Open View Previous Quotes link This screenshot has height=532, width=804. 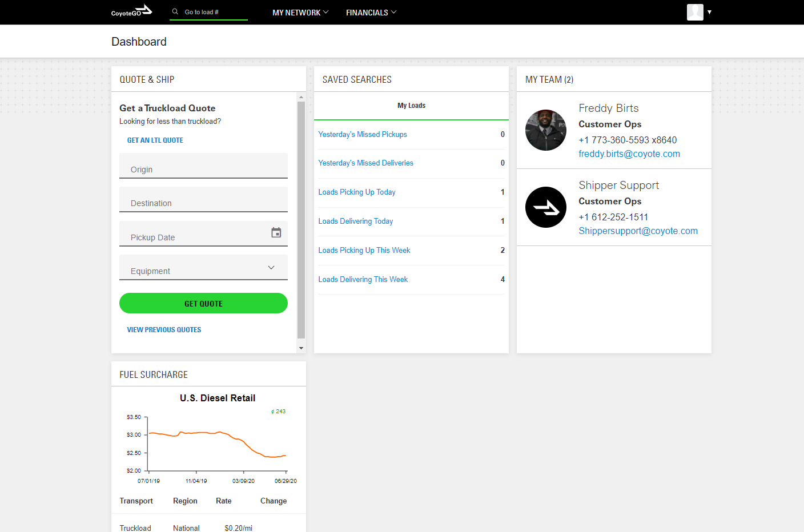164,330
